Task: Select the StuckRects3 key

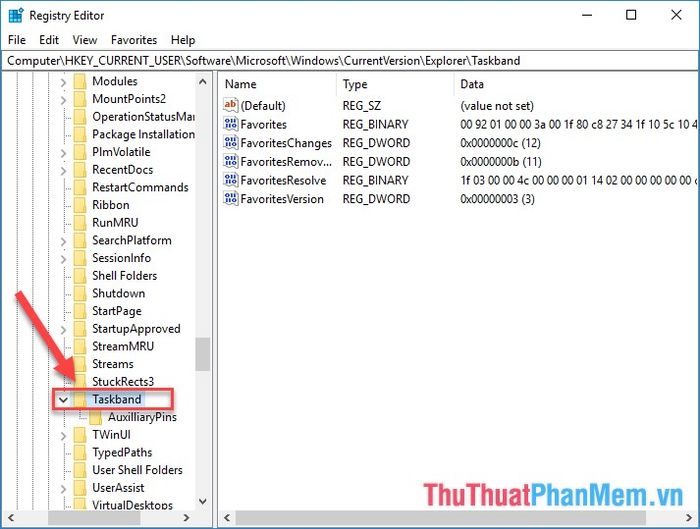Action: (x=123, y=382)
